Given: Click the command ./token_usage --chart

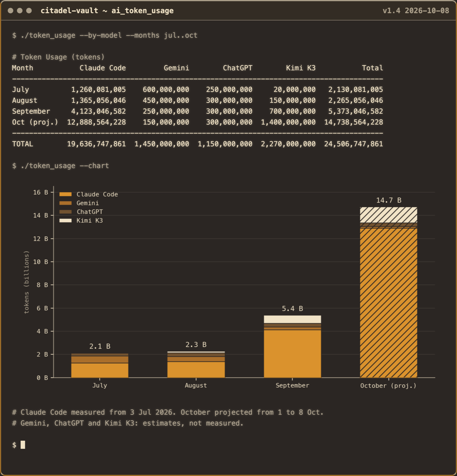Looking at the screenshot, I should 65,166.
